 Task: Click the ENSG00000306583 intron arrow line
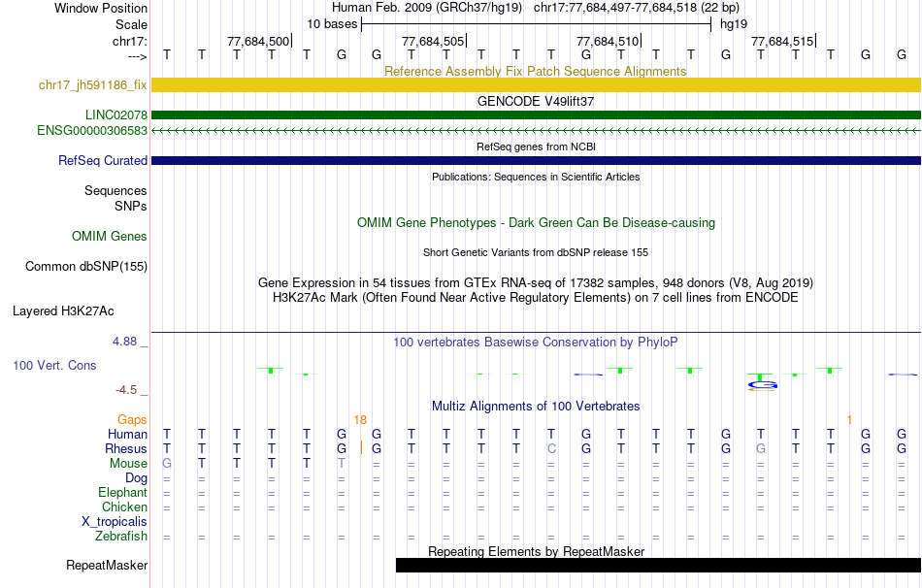point(536,131)
